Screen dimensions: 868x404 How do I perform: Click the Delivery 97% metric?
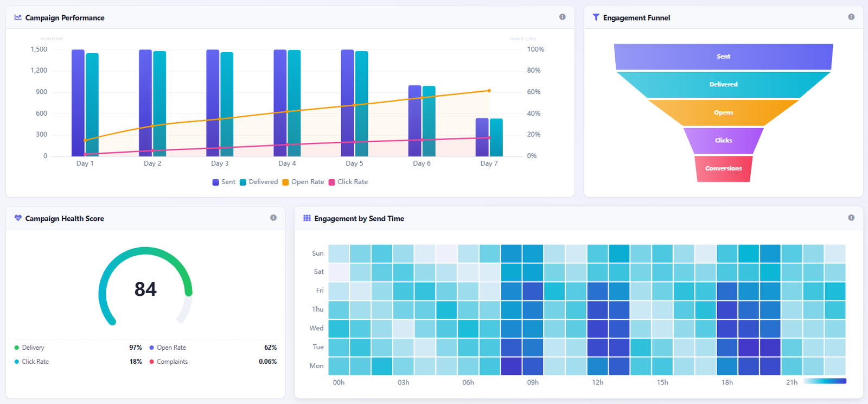click(x=78, y=348)
